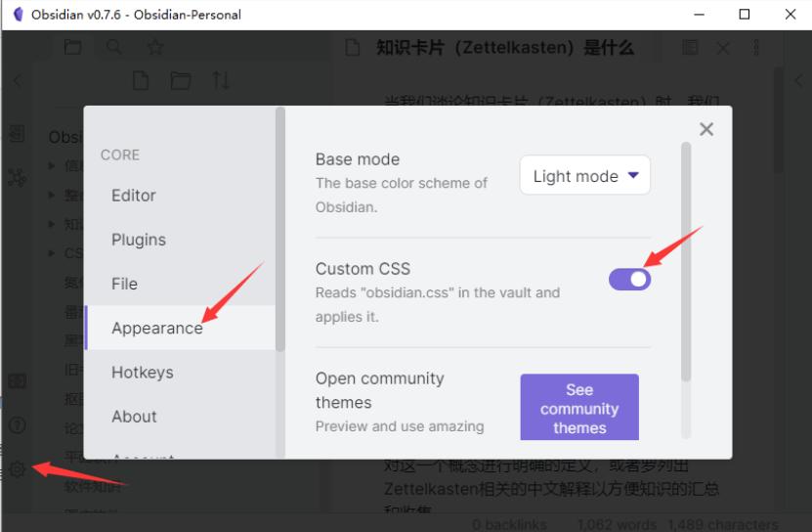Viewport: 812px width, 532px height.
Task: Click the See community themes button
Action: [579, 408]
